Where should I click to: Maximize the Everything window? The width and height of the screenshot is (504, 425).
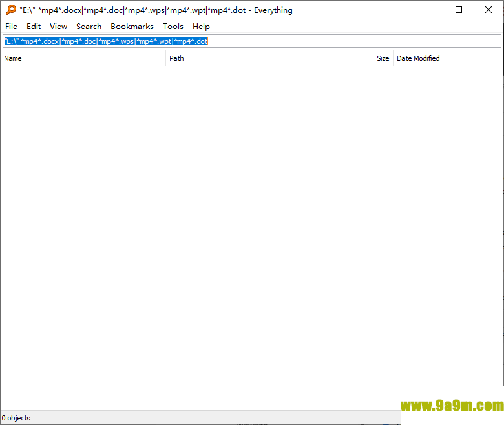click(459, 10)
